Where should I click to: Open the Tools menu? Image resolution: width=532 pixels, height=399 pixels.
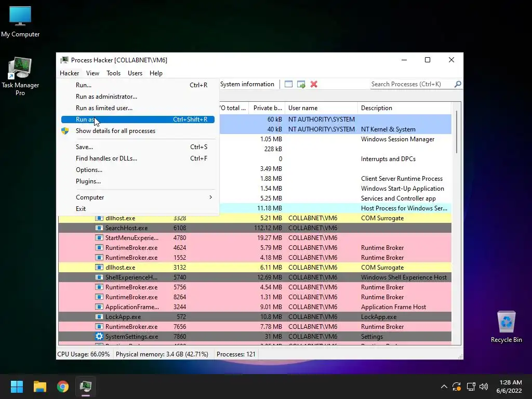[x=113, y=73]
